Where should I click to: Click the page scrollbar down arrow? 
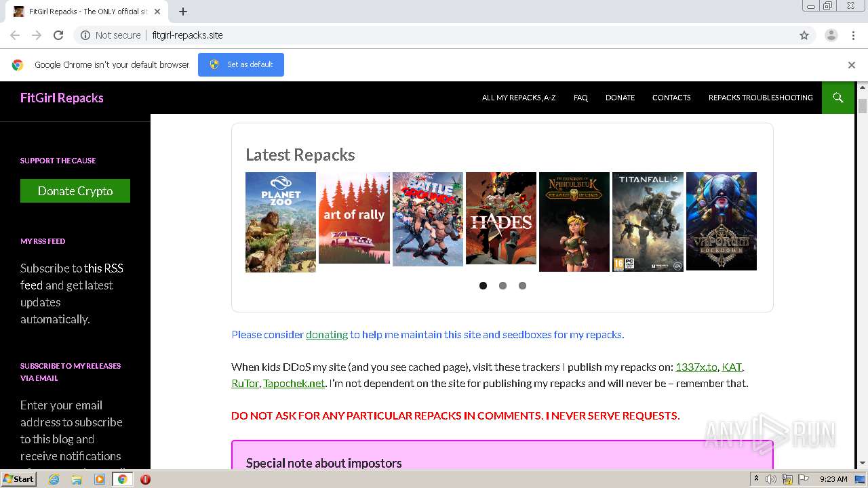pos(863,463)
